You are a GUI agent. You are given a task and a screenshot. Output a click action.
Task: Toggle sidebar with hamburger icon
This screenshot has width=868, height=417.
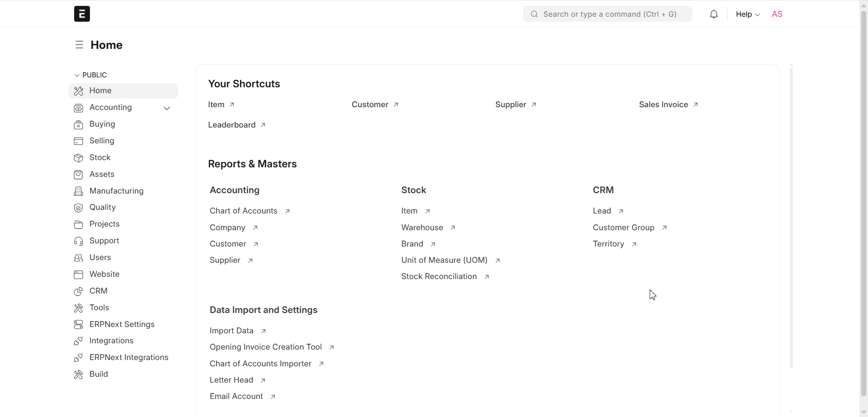click(x=79, y=45)
